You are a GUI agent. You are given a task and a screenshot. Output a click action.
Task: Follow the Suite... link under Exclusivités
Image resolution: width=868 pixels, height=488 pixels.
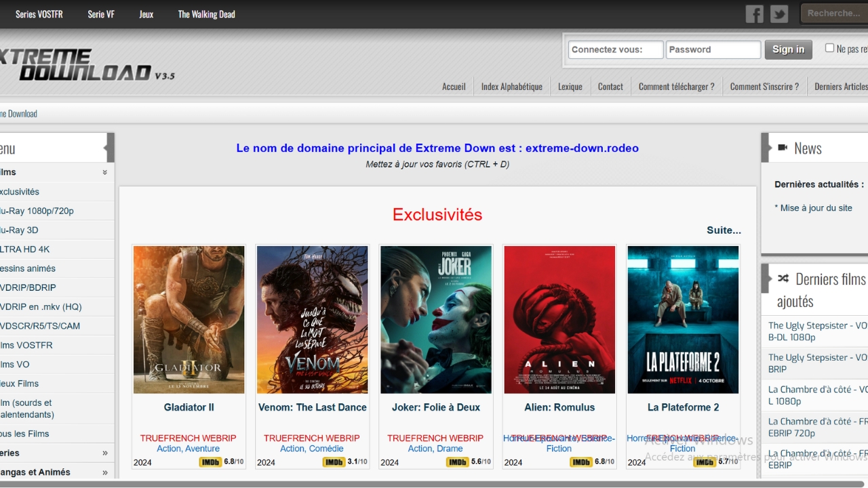click(724, 230)
